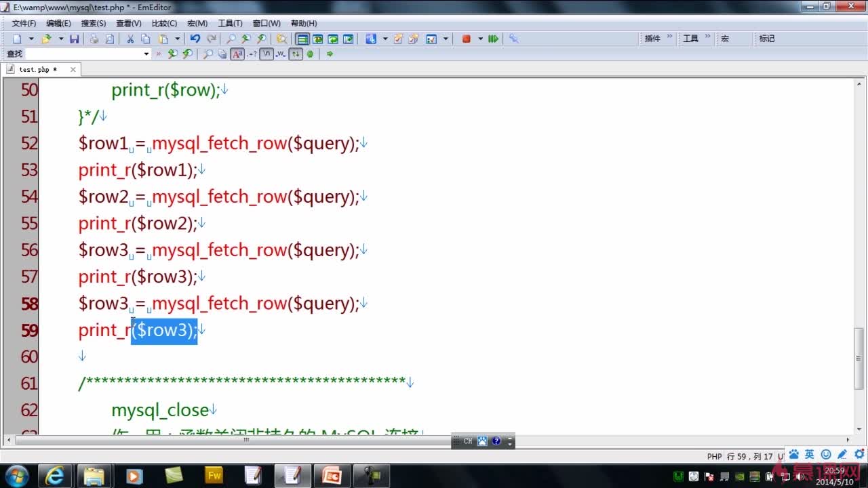The width and height of the screenshot is (868, 488).
Task: Open the 编辑(E) menu
Action: [x=58, y=23]
